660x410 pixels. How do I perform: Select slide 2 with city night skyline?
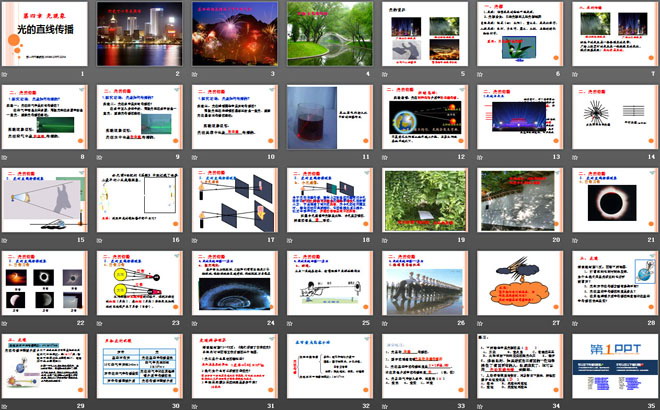click(x=140, y=34)
